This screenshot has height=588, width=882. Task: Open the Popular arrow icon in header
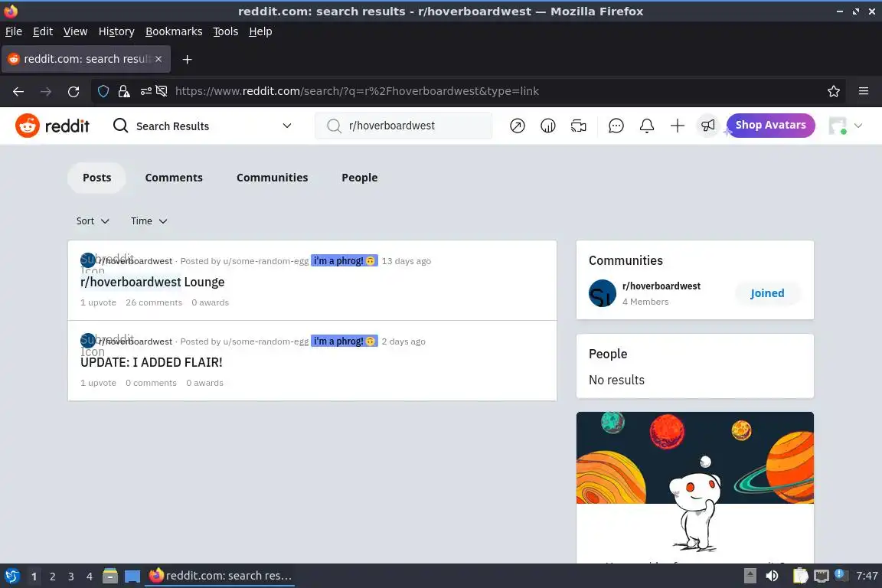(x=517, y=126)
